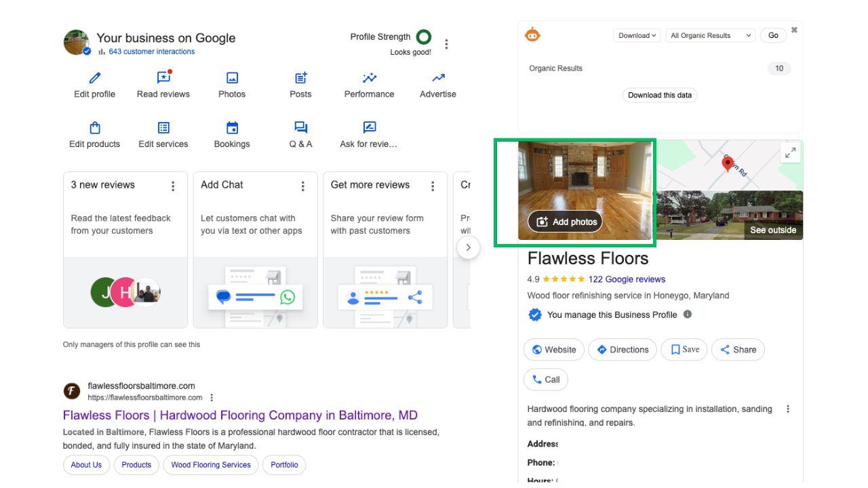Image resolution: width=868 pixels, height=488 pixels.
Task: Open the business description overflow menu
Action: 787,409
